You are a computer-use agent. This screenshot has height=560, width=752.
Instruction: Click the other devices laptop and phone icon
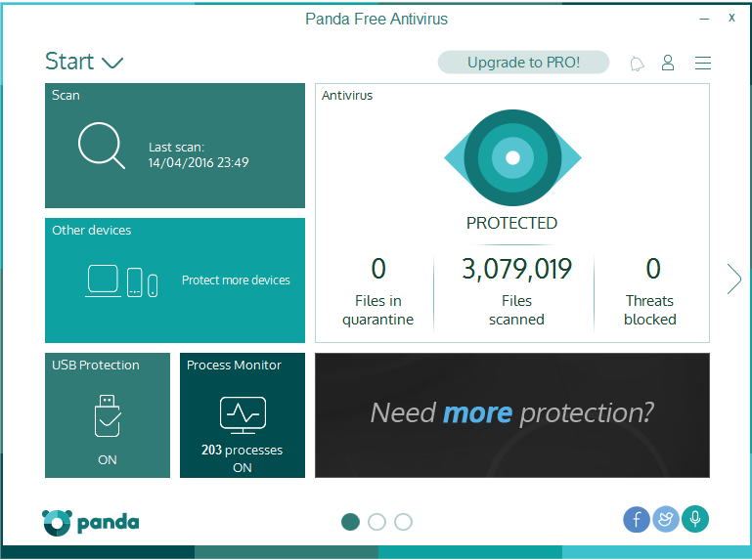(x=122, y=280)
